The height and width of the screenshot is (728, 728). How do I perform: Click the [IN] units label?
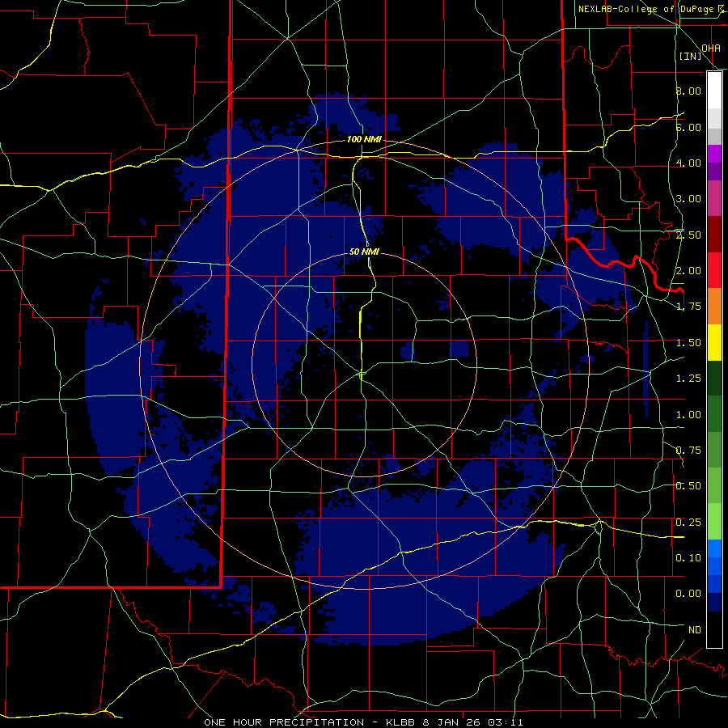(690, 56)
